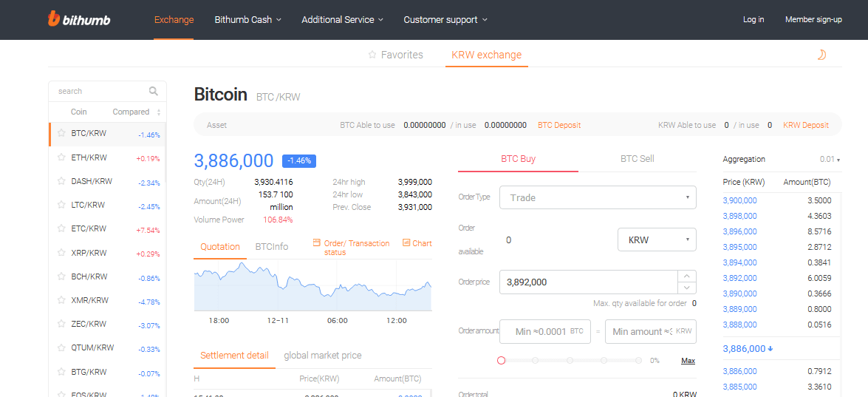Screen dimensions: 868x397
Task: Click the 3,892,000 order book price
Action: coord(739,278)
